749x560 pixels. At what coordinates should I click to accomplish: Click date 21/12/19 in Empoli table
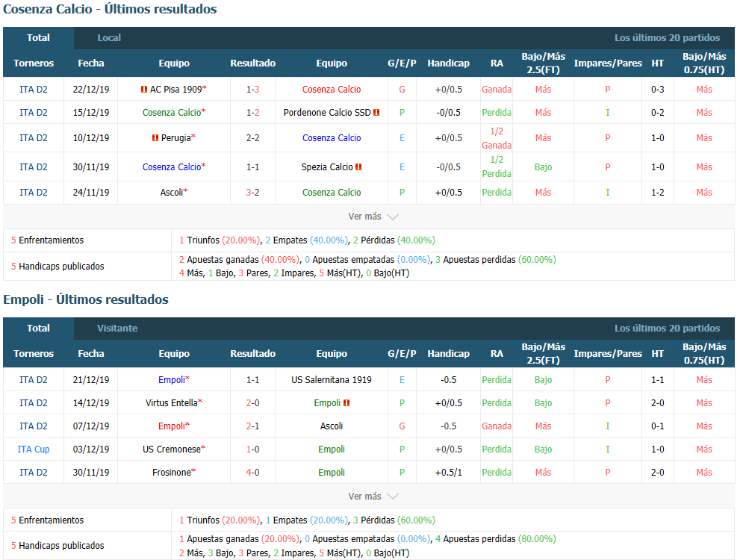point(91,380)
